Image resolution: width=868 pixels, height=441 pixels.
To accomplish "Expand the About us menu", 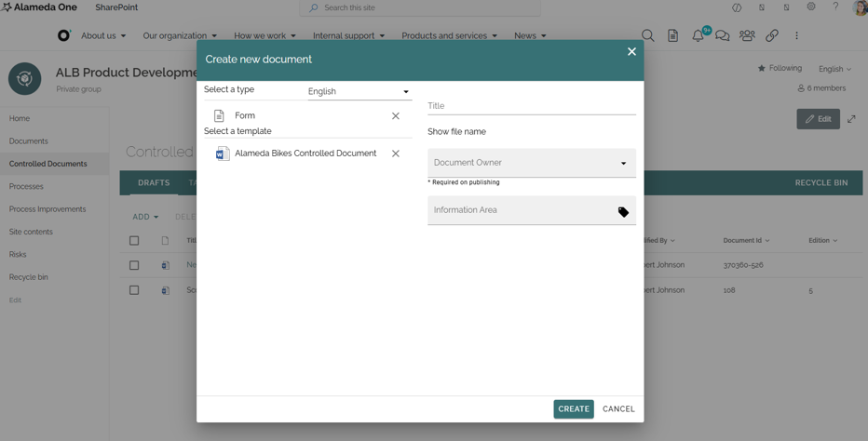I will click(x=103, y=35).
